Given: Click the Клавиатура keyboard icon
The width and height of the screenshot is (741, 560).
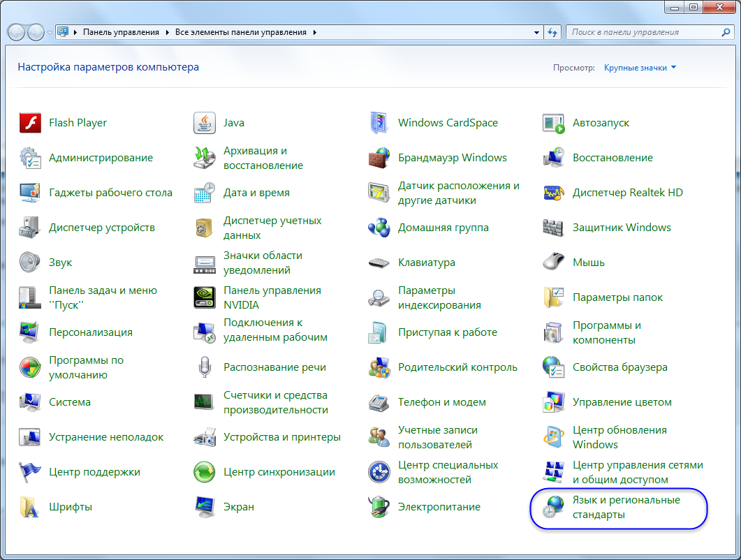Looking at the screenshot, I should 379,263.
